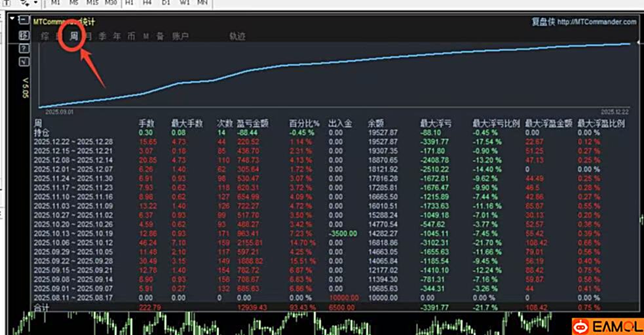This screenshot has height=335, width=644.
Task: Switch to the 周 weekly statistics tab
Action: pos(73,37)
